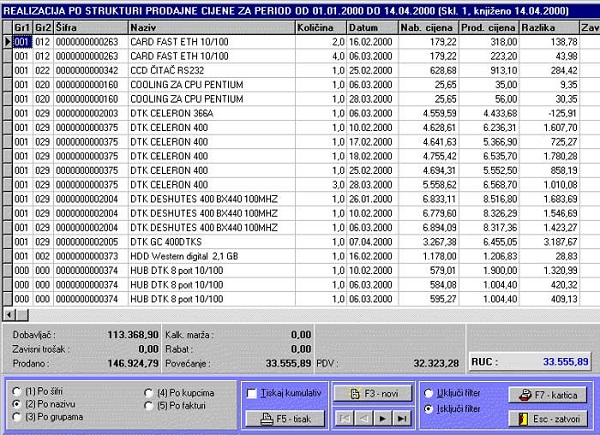Click the Šifra cell 0000000002003
Image resolution: width=600 pixels, height=435 pixels.
point(87,113)
